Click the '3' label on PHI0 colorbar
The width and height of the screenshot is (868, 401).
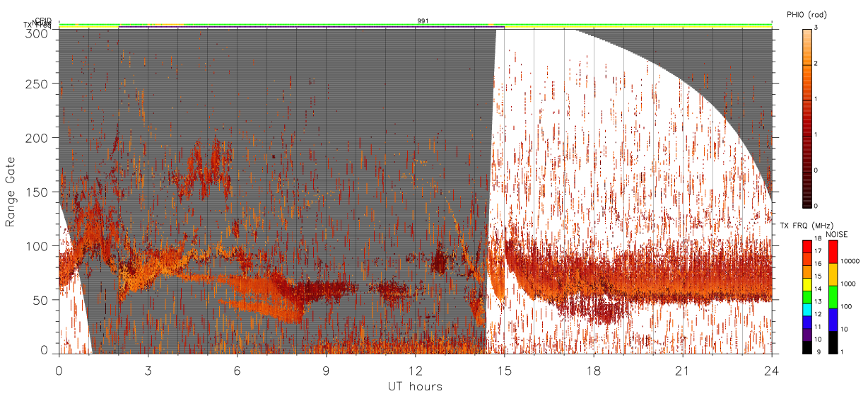(816, 28)
